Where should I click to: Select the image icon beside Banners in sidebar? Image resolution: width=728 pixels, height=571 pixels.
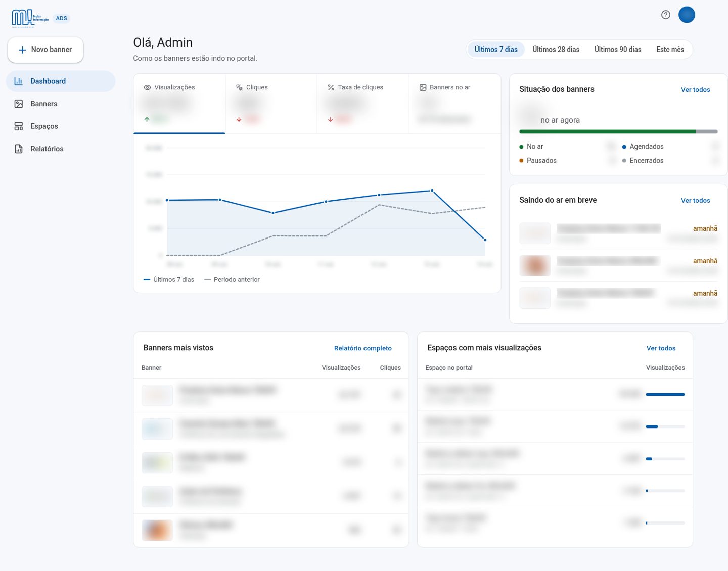(19, 104)
